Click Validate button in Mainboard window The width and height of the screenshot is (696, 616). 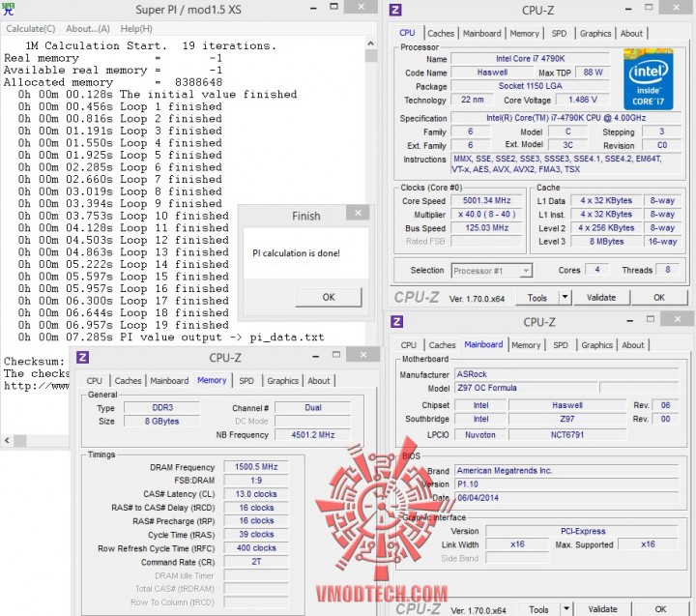coord(602,609)
